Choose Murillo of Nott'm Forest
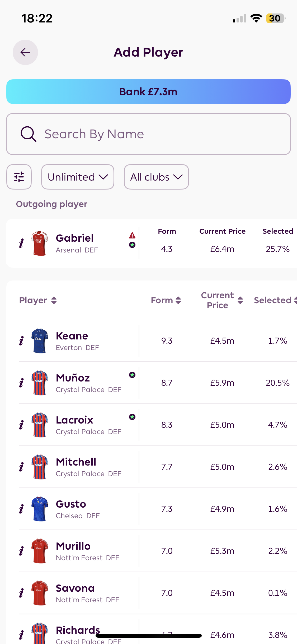Image resolution: width=297 pixels, height=644 pixels. pos(73,551)
